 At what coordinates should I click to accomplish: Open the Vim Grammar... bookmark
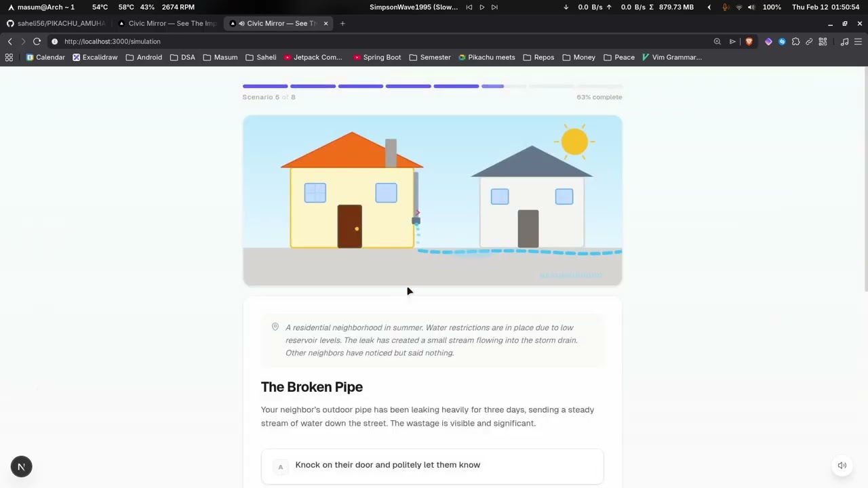(672, 58)
